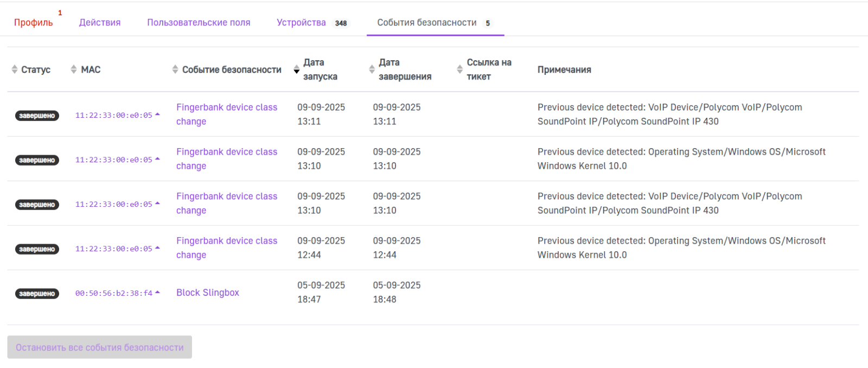Open the Block Slingbox event link
This screenshot has width=868, height=368.
(x=207, y=293)
